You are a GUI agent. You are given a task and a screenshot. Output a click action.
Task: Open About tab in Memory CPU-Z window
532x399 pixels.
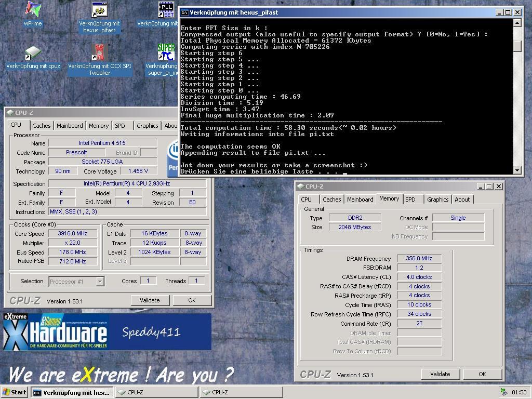(462, 199)
